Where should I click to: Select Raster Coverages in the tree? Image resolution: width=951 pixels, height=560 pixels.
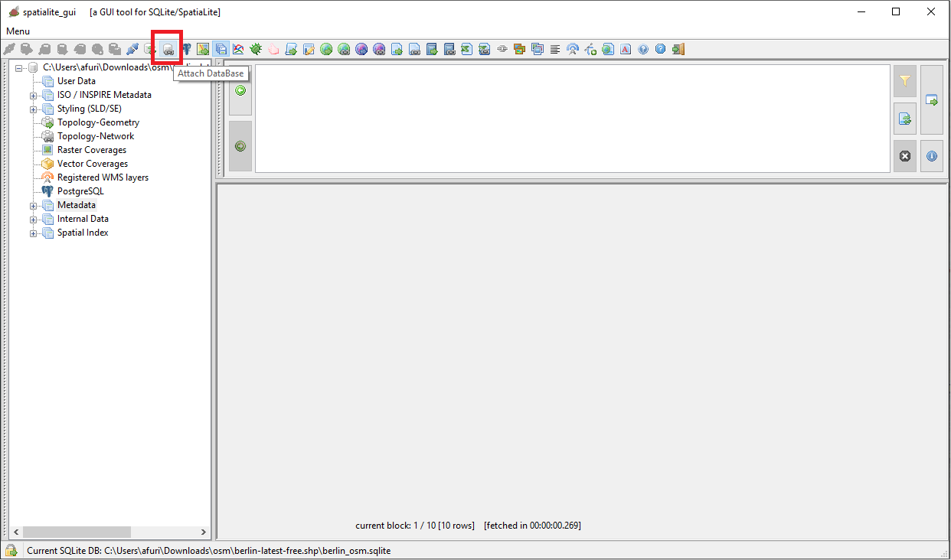(92, 150)
